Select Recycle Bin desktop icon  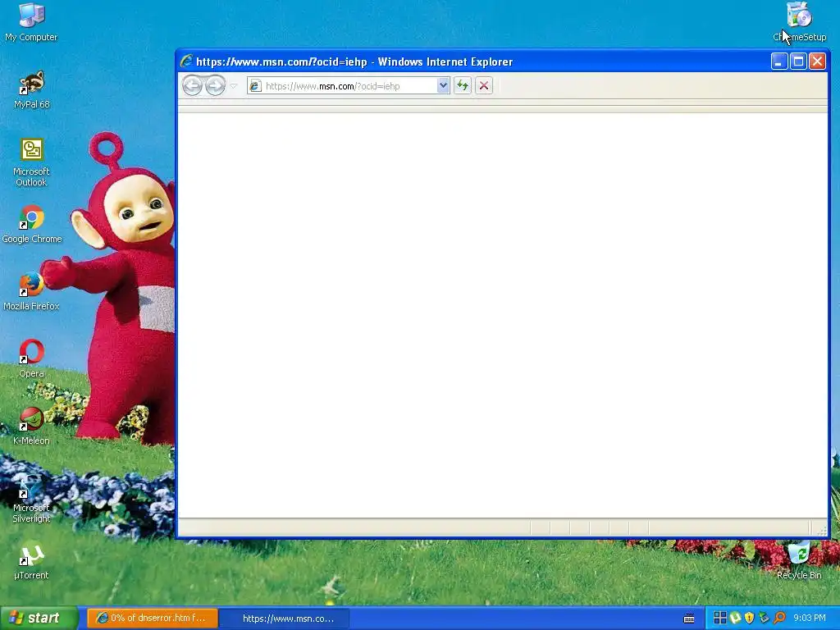(799, 559)
